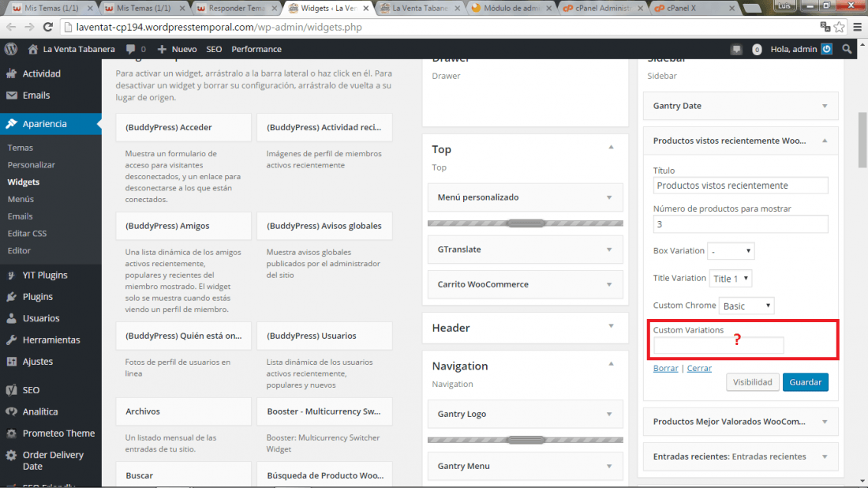Open the Actividad sidebar icon
868x488 pixels.
point(12,73)
